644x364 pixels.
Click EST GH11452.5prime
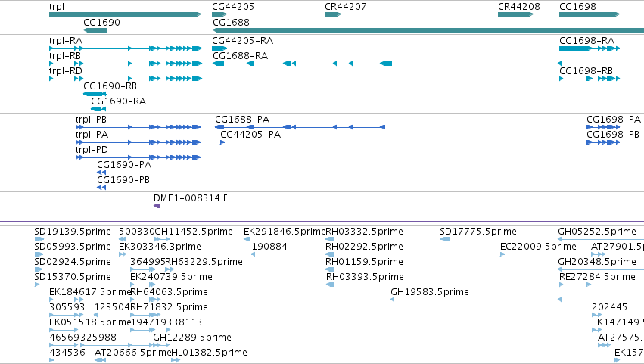point(162,239)
